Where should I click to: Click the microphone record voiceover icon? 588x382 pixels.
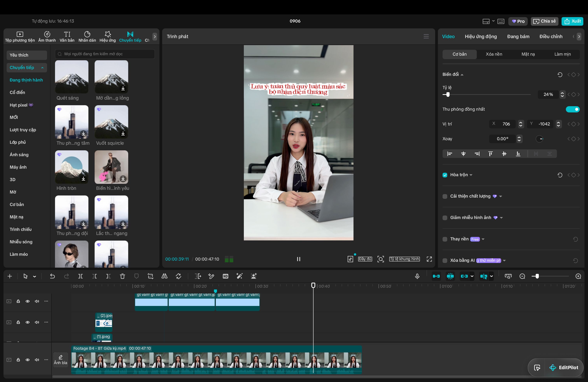[417, 276]
